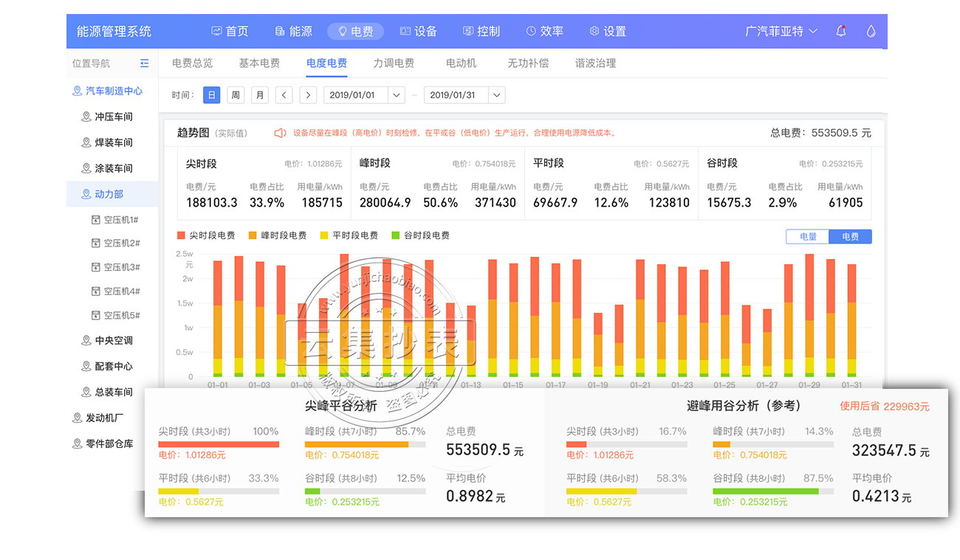Click the notification bell icon

841,31
